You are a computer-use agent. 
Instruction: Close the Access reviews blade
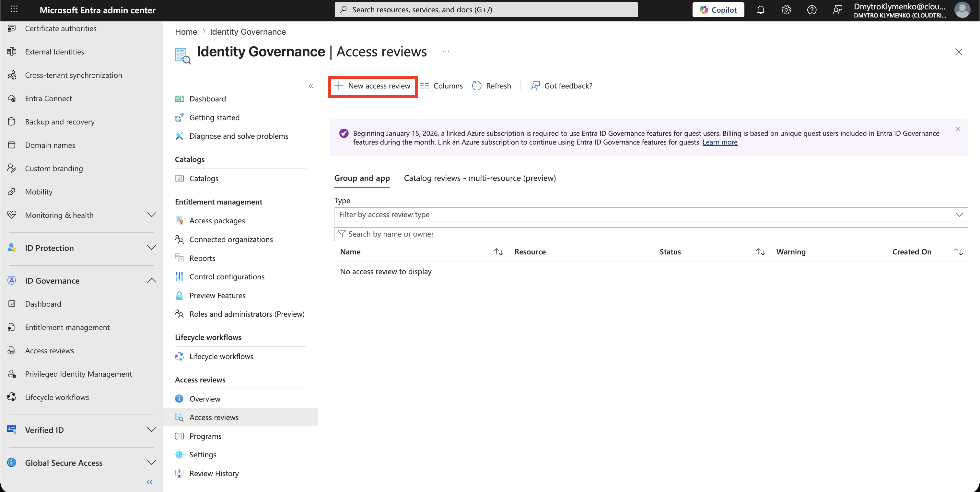[958, 51]
